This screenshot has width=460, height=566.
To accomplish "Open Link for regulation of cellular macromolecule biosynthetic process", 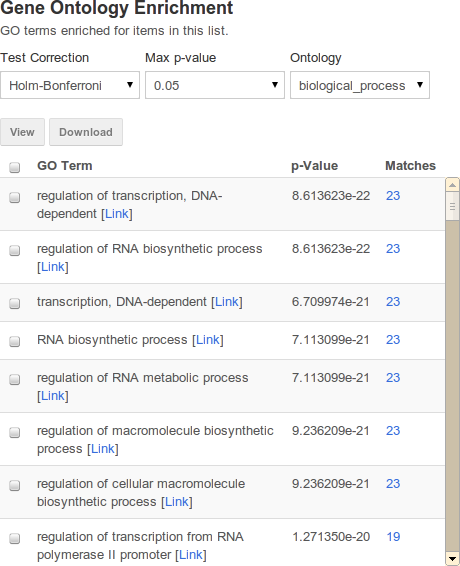I will point(177,502).
